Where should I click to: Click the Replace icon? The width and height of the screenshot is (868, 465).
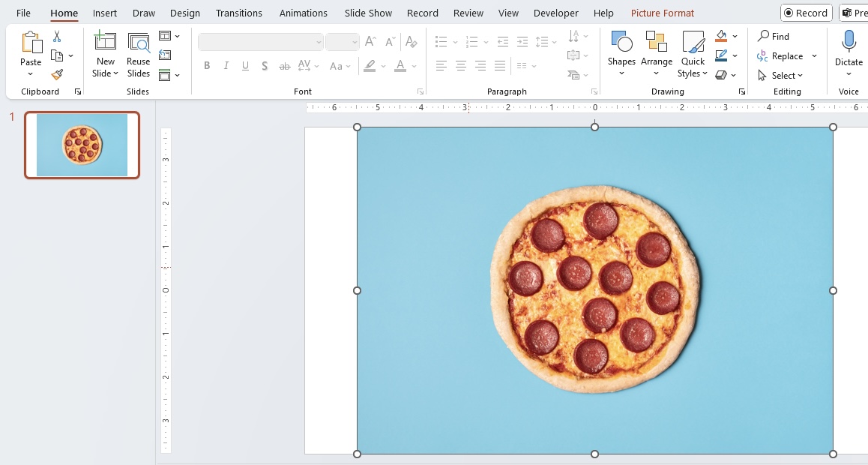(x=762, y=56)
